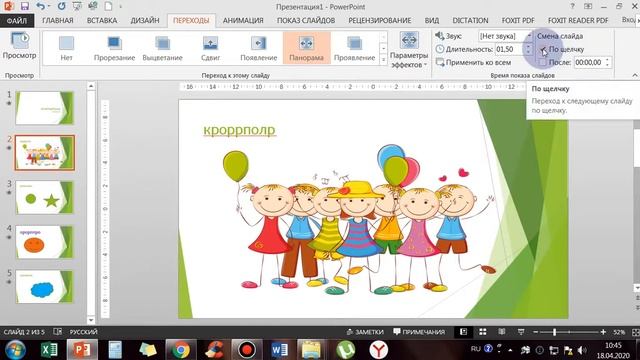640x360 pixels.
Task: Click the Длительность duration field
Action: point(509,49)
